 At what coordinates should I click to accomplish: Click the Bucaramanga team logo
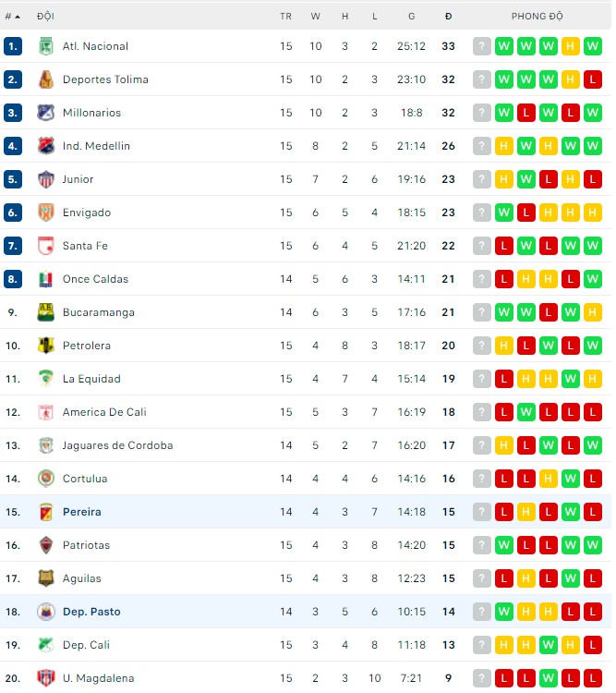coord(45,312)
